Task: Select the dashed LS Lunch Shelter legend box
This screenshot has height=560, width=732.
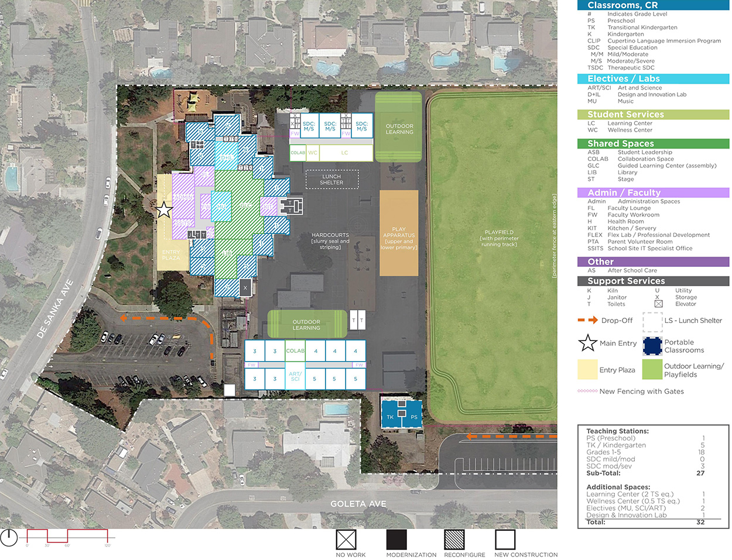Action: (652, 322)
